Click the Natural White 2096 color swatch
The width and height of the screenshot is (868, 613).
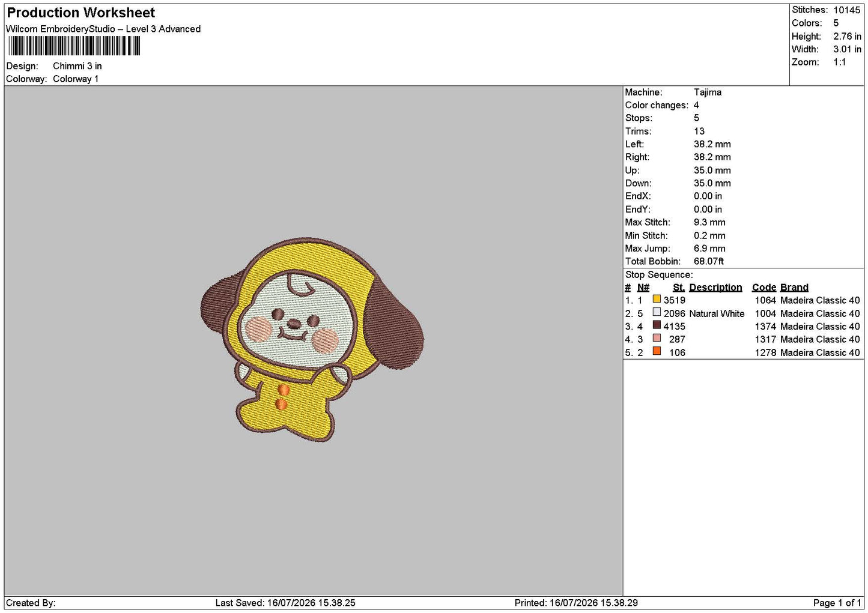coord(657,312)
